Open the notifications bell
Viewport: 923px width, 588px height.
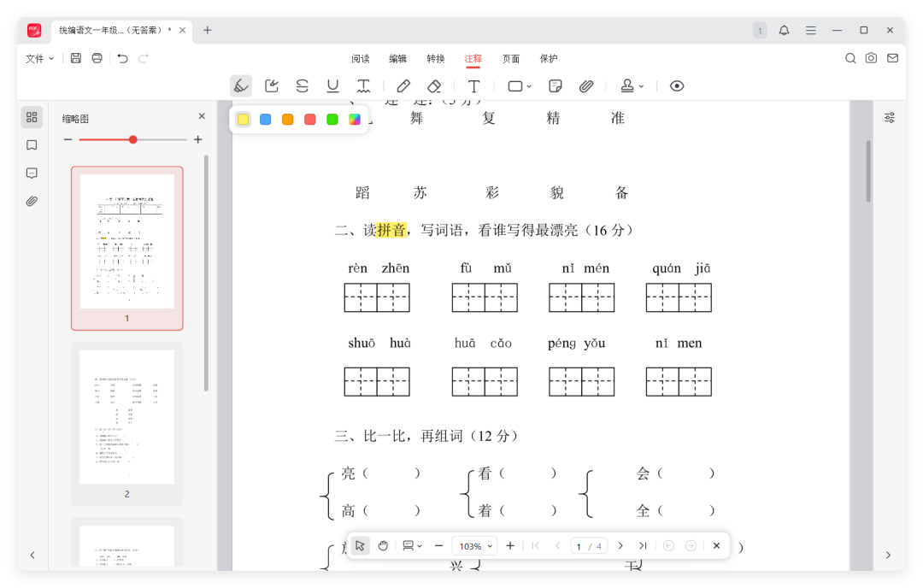click(784, 30)
